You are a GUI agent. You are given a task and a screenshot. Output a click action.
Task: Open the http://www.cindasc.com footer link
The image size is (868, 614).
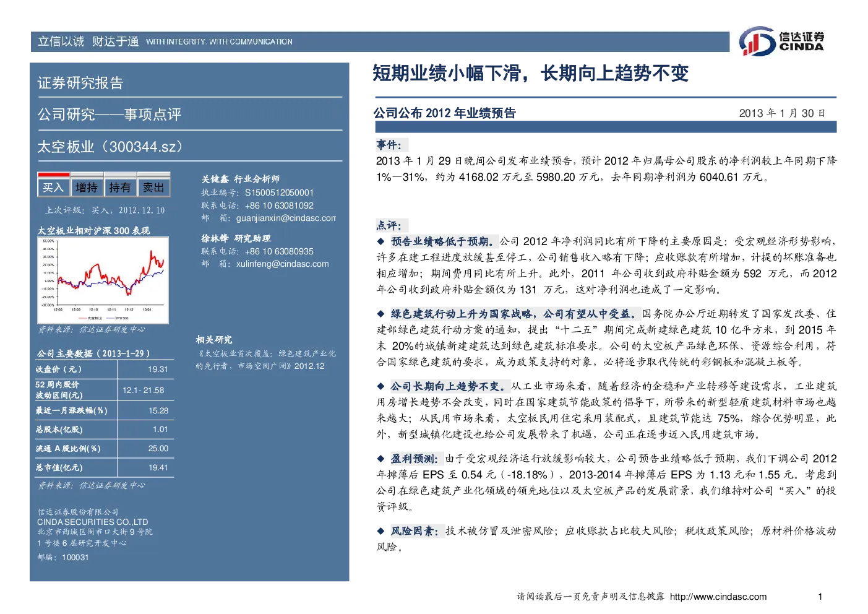click(x=718, y=597)
